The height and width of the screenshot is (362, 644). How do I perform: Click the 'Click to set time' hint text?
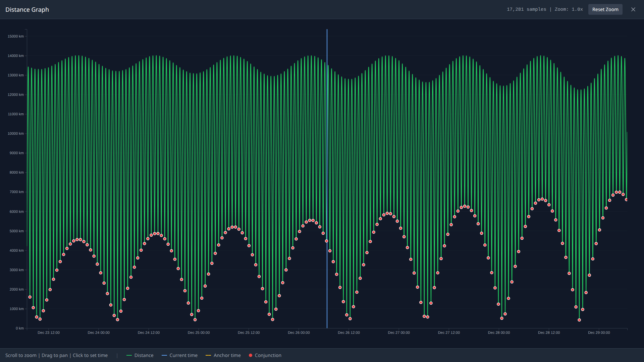(x=90, y=355)
